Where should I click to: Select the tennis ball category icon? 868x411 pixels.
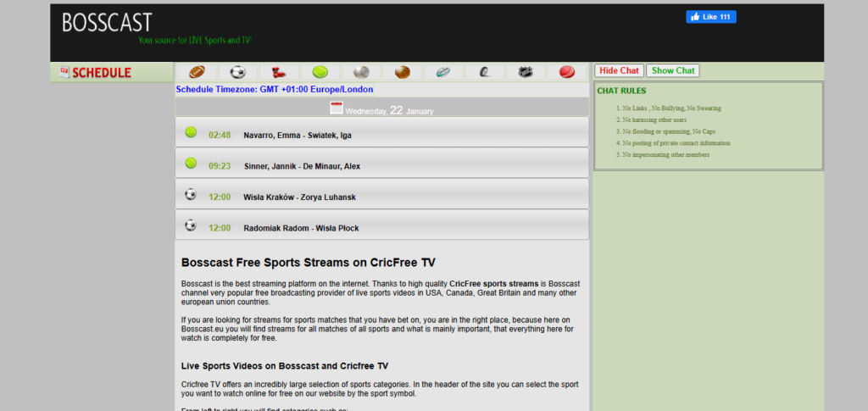coord(320,72)
